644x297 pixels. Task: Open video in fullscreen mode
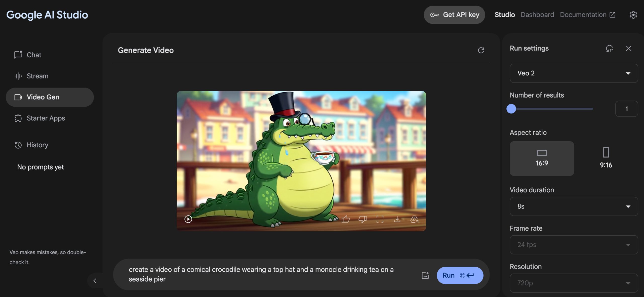(x=380, y=219)
